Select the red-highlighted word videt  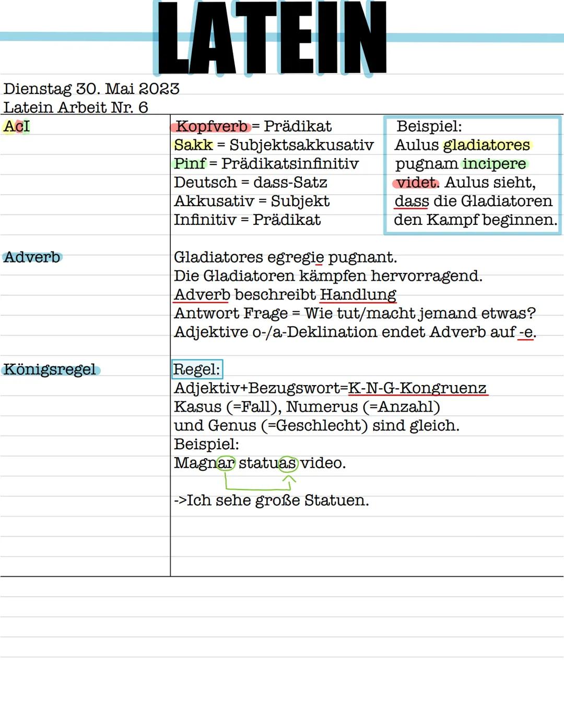[416, 182]
